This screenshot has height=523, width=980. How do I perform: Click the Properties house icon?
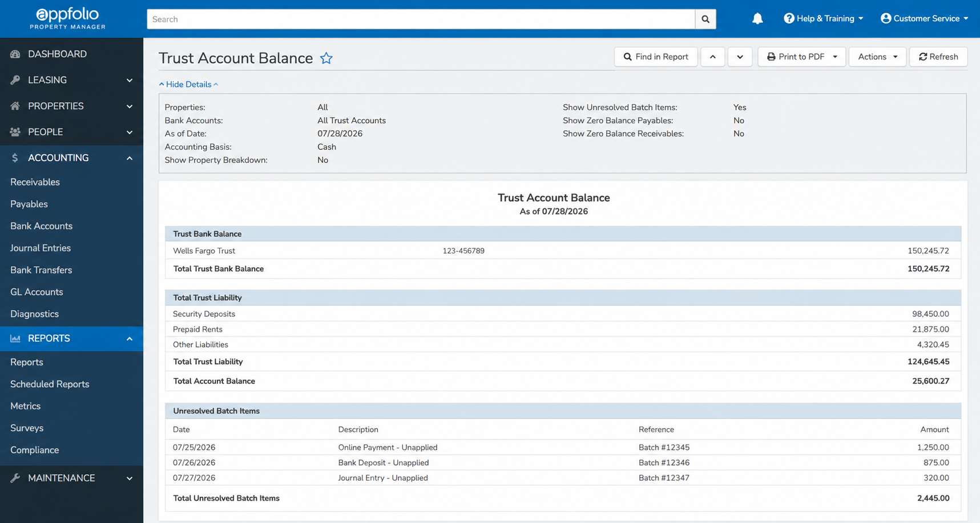coord(15,106)
